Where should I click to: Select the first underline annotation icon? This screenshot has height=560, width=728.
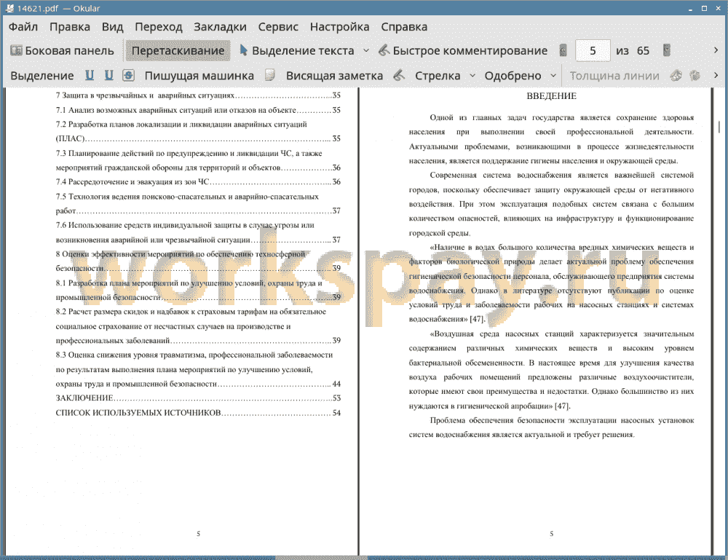(90, 75)
